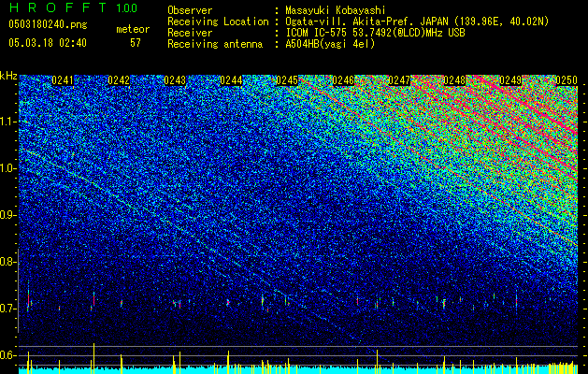Click the date stamp 05.03.18 02:40
588x374 pixels.
48,43
